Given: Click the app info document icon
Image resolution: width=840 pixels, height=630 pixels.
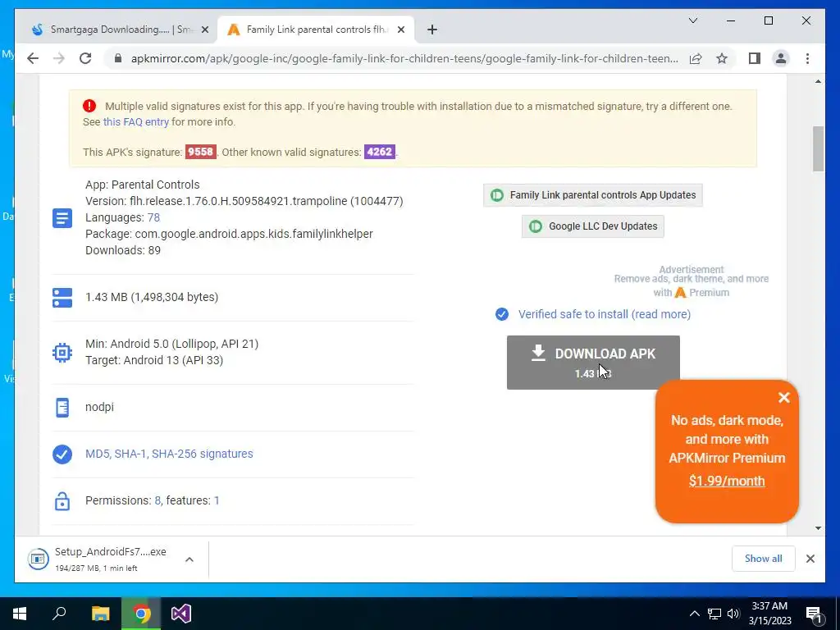Looking at the screenshot, I should point(62,218).
